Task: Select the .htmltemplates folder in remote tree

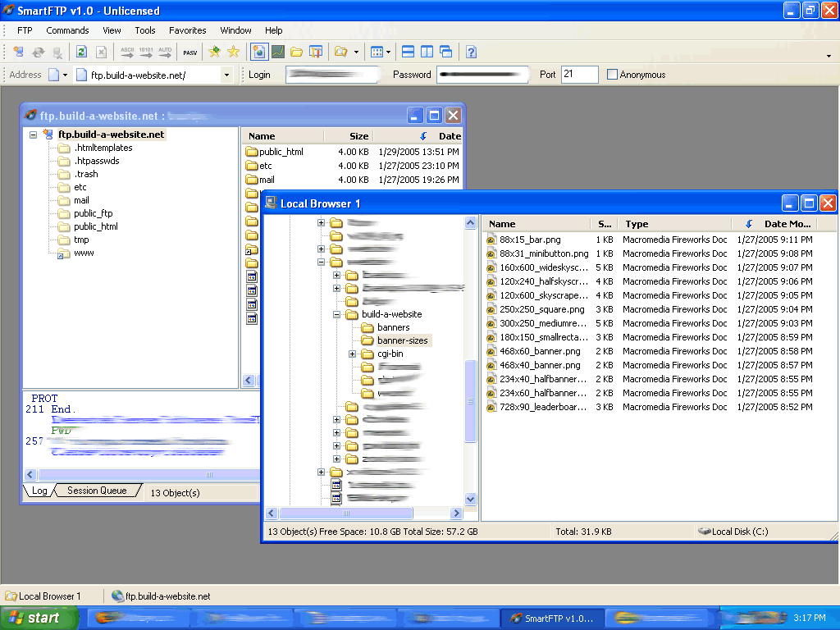Action: [x=103, y=148]
